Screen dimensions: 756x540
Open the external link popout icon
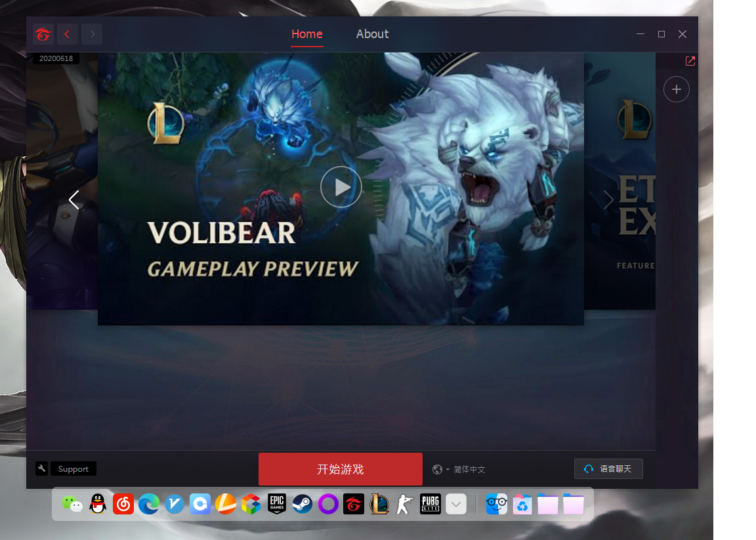[x=690, y=61]
